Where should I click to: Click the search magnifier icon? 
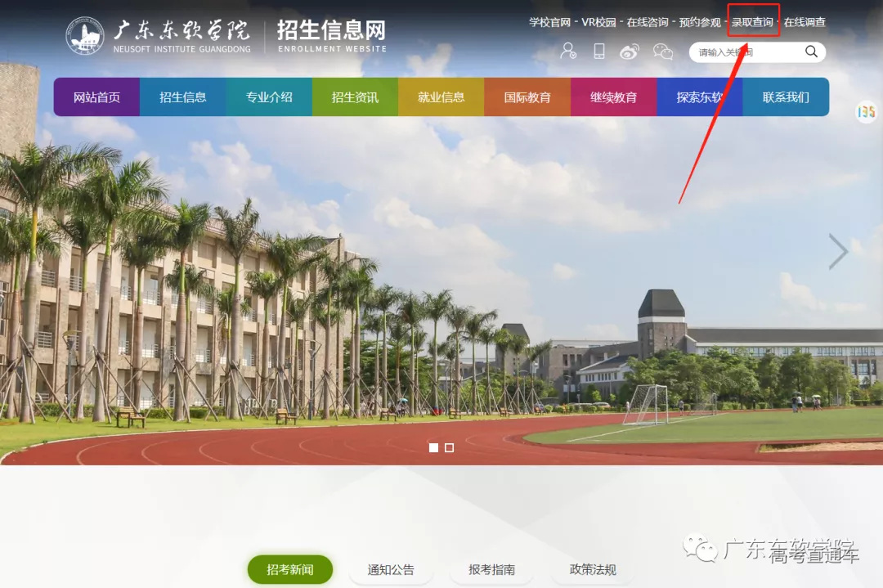pyautogui.click(x=811, y=52)
